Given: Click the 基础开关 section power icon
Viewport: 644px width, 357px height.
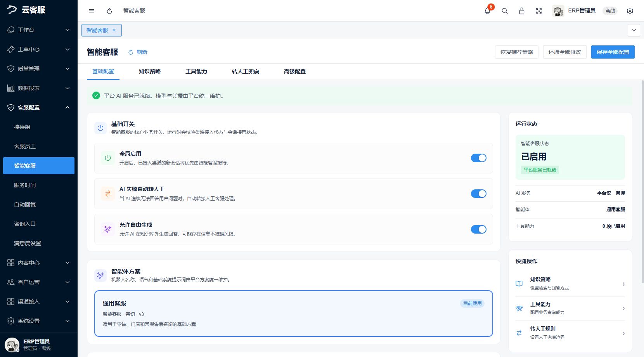Looking at the screenshot, I should pos(100,128).
